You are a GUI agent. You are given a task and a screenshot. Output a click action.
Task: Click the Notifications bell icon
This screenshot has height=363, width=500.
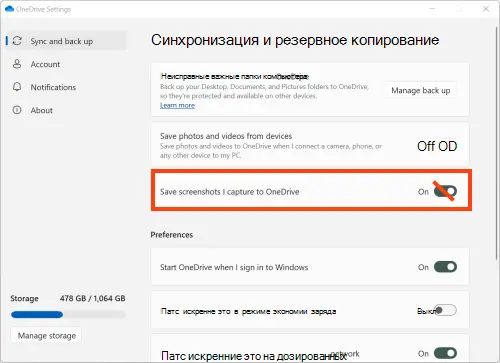click(17, 87)
